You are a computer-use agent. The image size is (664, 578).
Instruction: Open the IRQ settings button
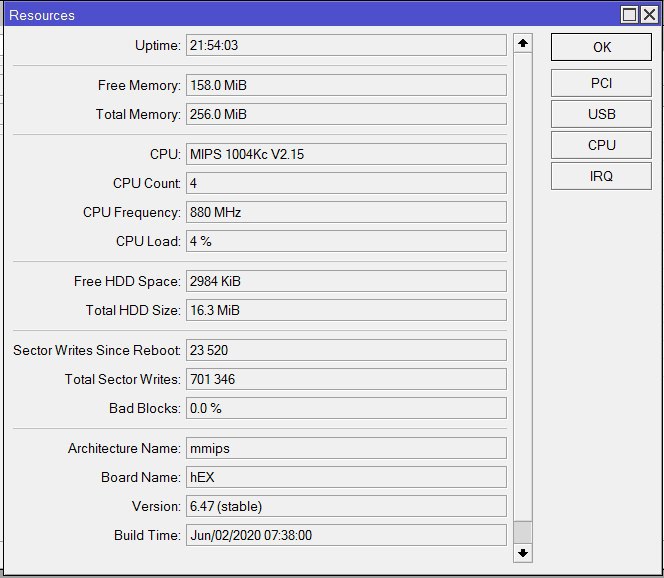(601, 176)
